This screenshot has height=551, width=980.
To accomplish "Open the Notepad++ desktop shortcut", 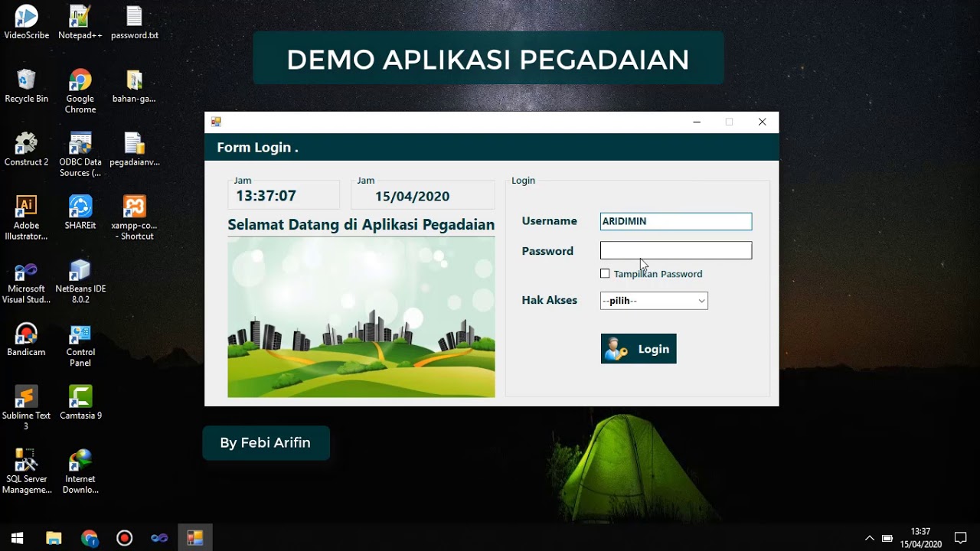I will (80, 22).
